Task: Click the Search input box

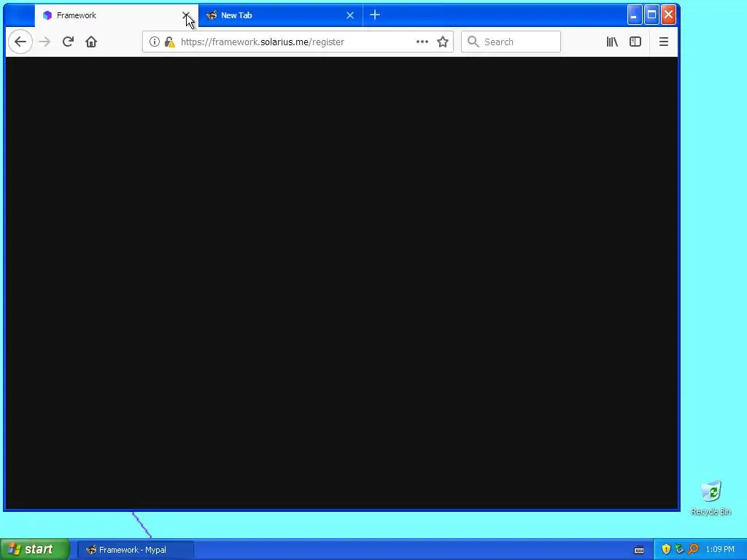Action: point(511,42)
